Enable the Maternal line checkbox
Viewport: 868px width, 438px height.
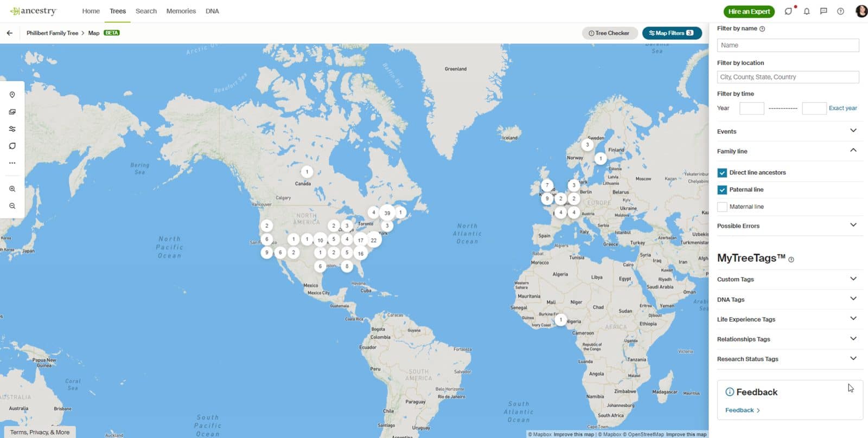coord(722,207)
